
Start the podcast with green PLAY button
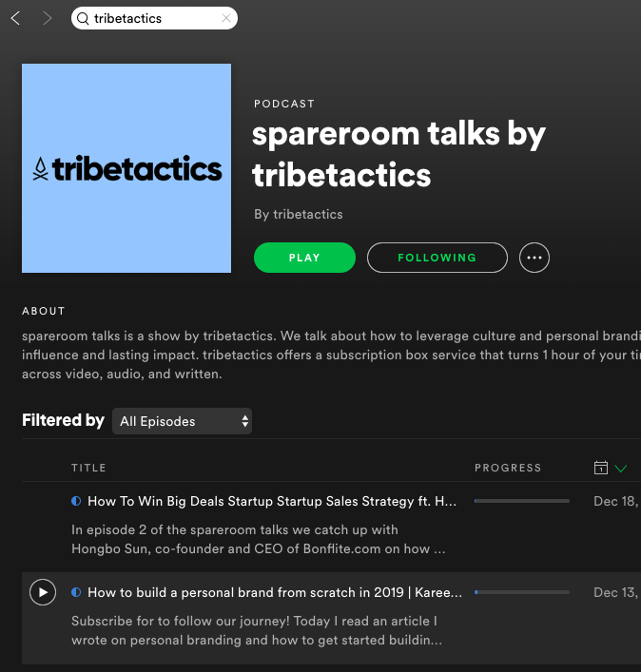coord(304,258)
